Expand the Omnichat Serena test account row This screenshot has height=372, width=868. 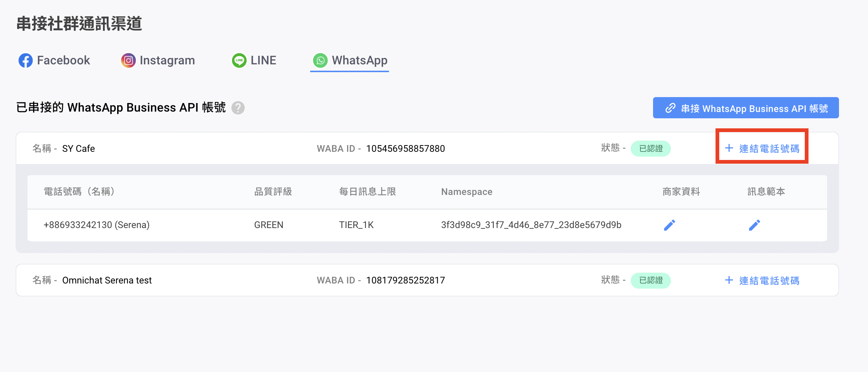coord(223,280)
